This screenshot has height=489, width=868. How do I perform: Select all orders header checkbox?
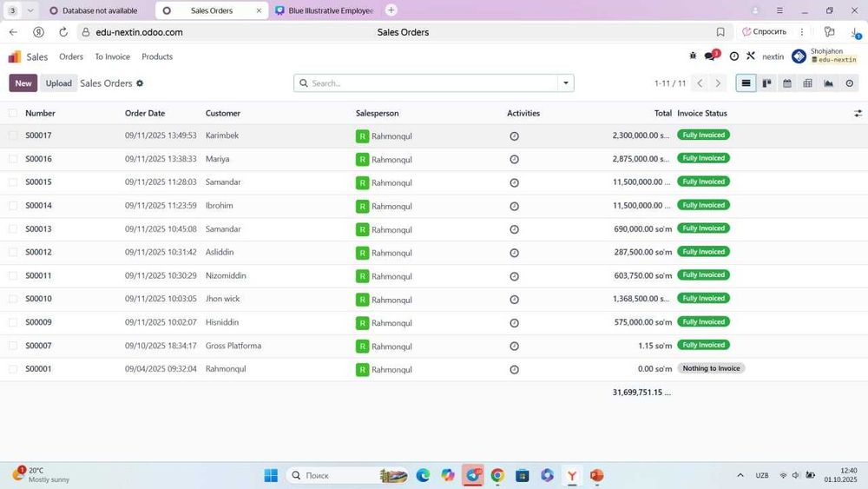tap(13, 113)
